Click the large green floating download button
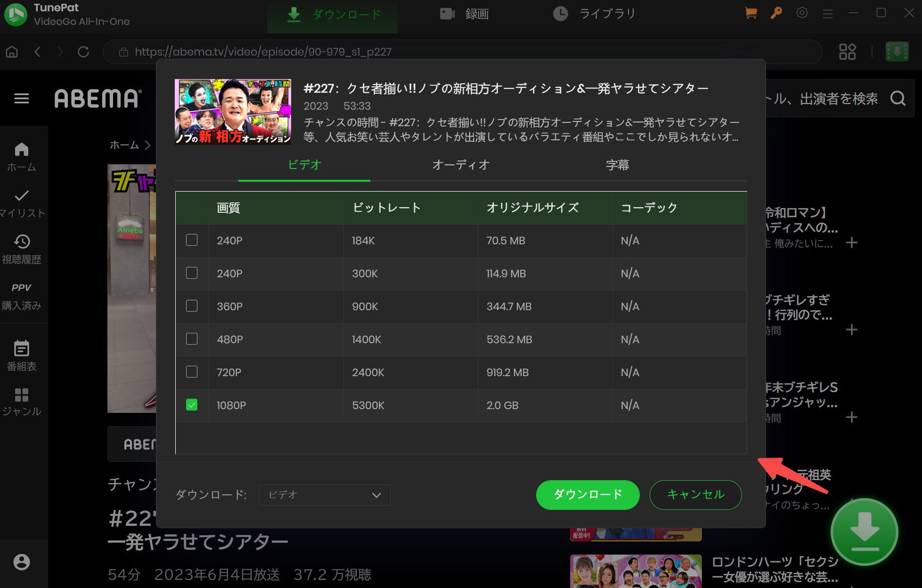 865,532
